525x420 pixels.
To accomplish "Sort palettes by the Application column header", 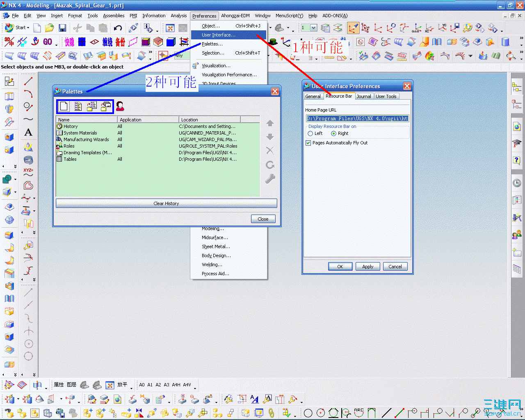I will pyautogui.click(x=148, y=120).
